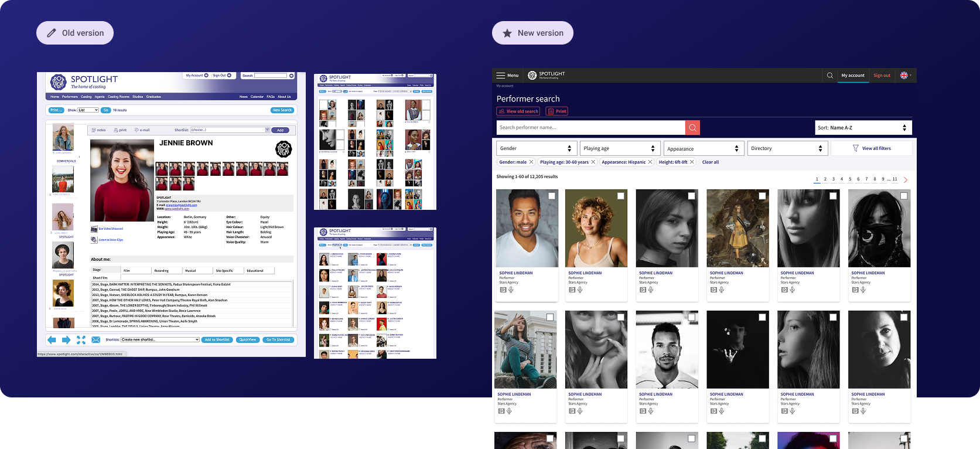Open the Create new shortlist dropdown
Image resolution: width=980 pixels, height=449 pixels.
(x=160, y=340)
